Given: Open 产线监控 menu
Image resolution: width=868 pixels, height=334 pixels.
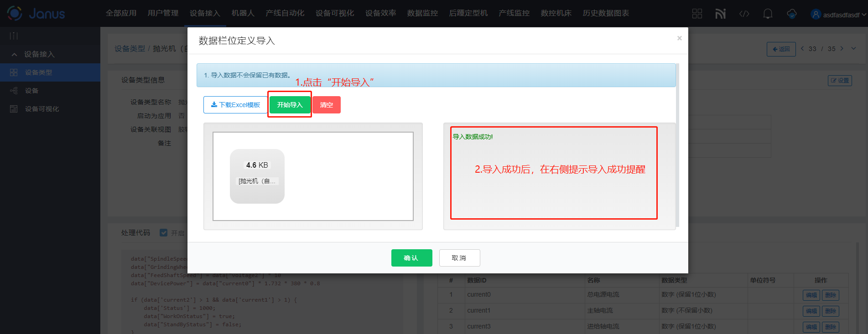Looking at the screenshot, I should [x=514, y=13].
